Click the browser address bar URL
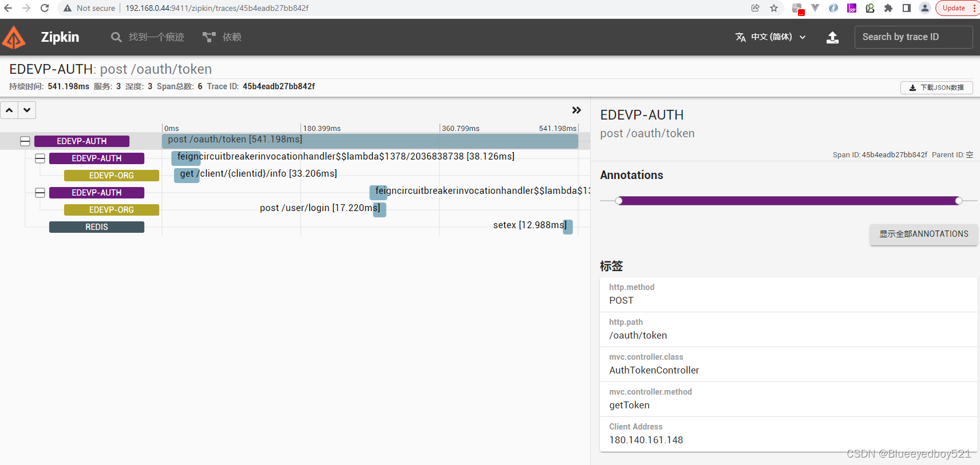This screenshot has width=980, height=465. pyautogui.click(x=217, y=8)
